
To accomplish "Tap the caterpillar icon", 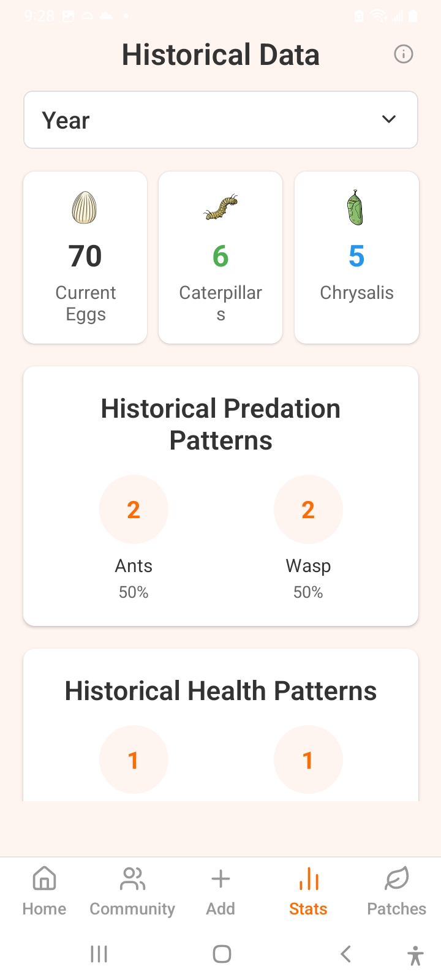I will [x=221, y=208].
